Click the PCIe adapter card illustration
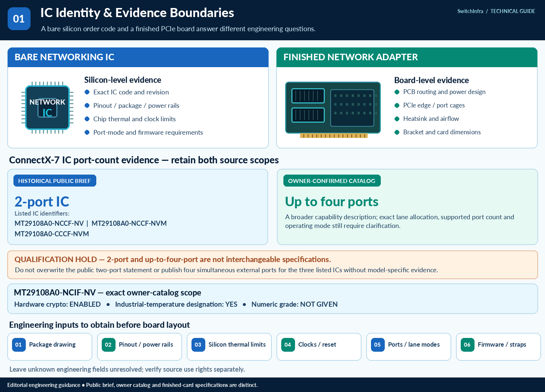Screen dimensions: 545x392 (333, 110)
